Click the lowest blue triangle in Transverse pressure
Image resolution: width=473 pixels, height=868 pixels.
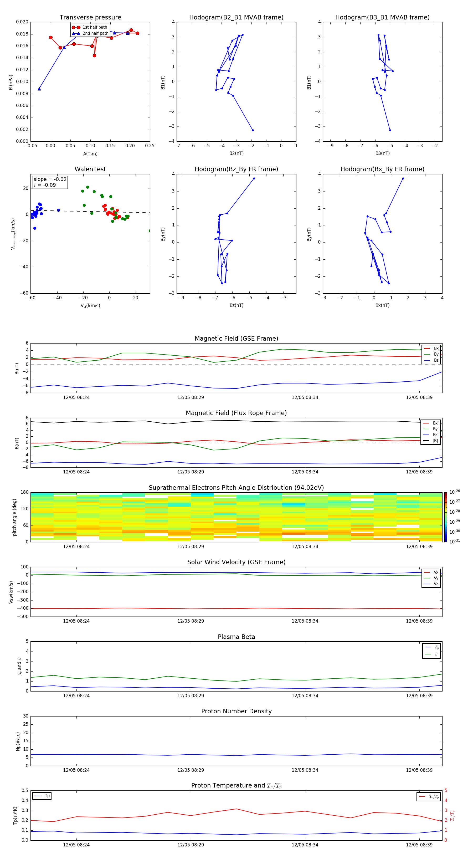[x=39, y=89]
